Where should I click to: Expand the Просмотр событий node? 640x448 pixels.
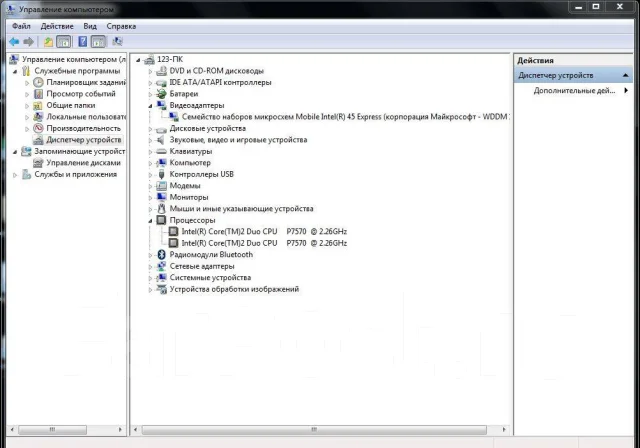27,94
